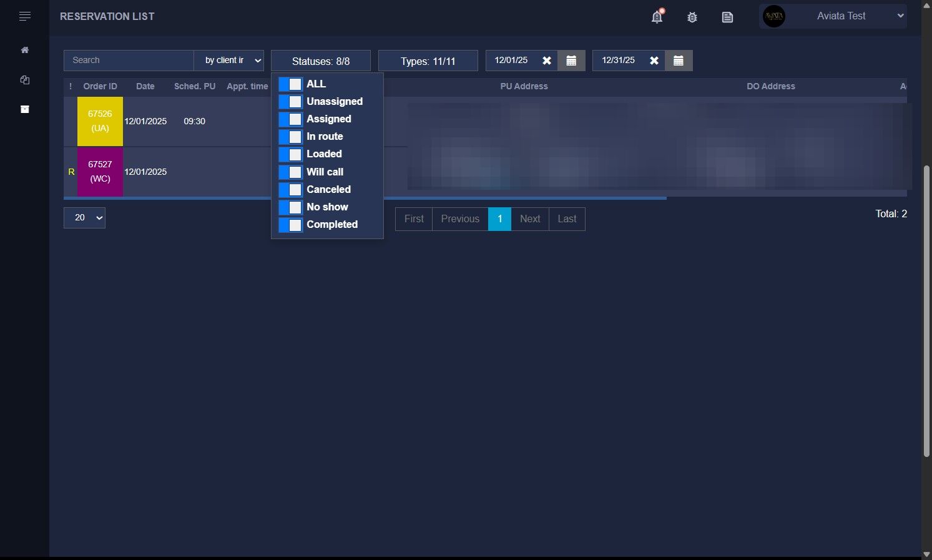Toggle the Completed status switch

(291, 225)
